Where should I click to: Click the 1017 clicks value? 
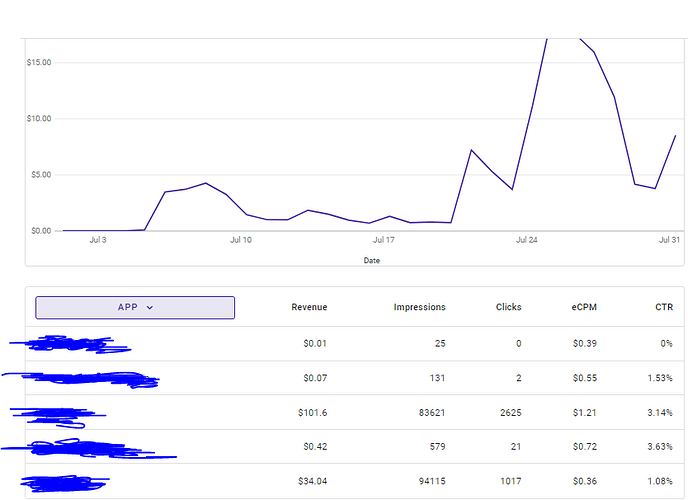(511, 481)
